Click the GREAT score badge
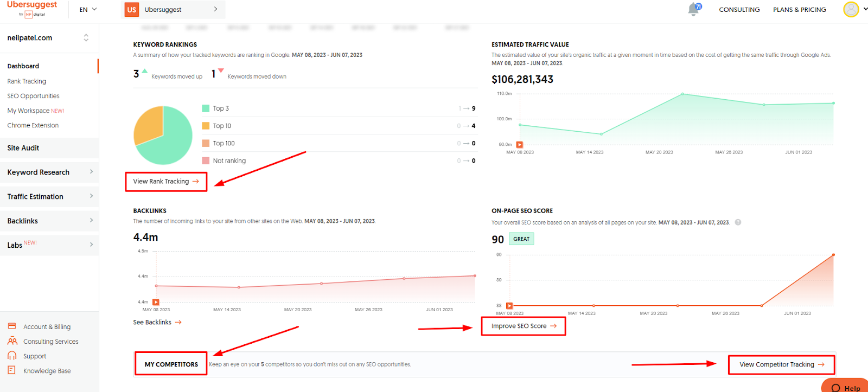This screenshot has width=868, height=392. pos(521,239)
